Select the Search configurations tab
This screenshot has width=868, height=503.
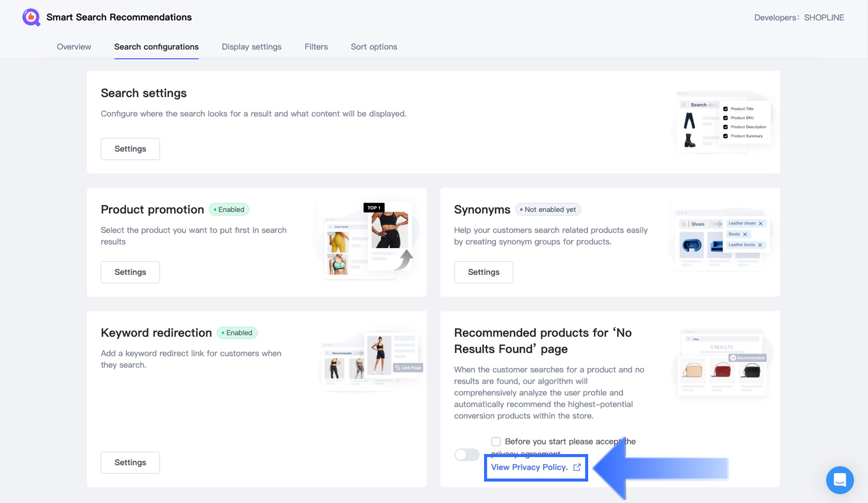(x=156, y=47)
